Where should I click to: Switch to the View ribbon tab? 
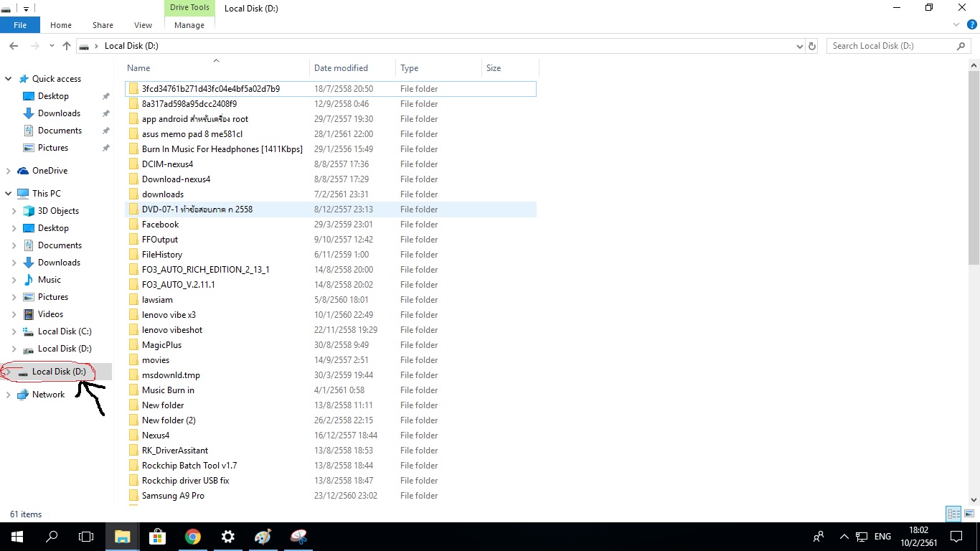[x=143, y=25]
